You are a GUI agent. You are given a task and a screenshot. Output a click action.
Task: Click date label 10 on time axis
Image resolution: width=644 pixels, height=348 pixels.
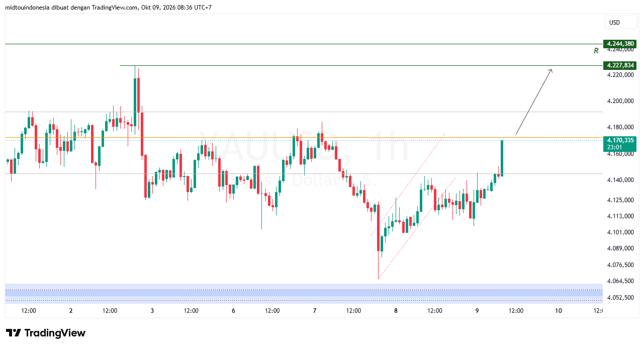pyautogui.click(x=559, y=311)
